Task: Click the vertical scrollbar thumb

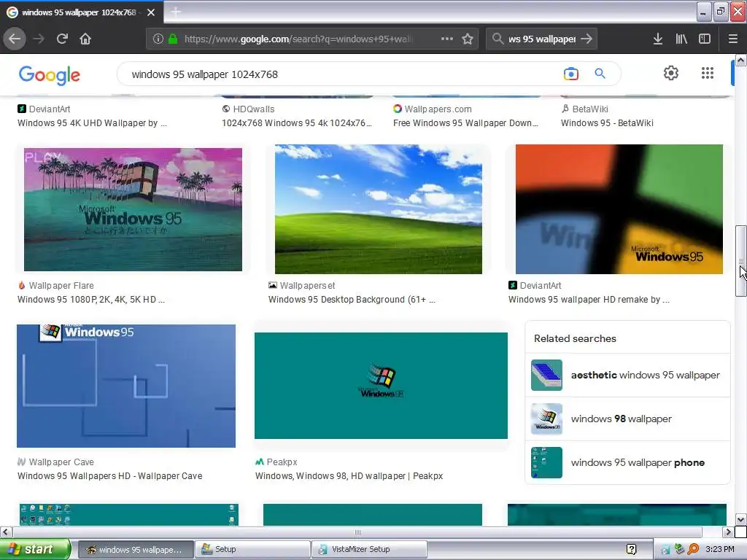Action: (x=740, y=261)
